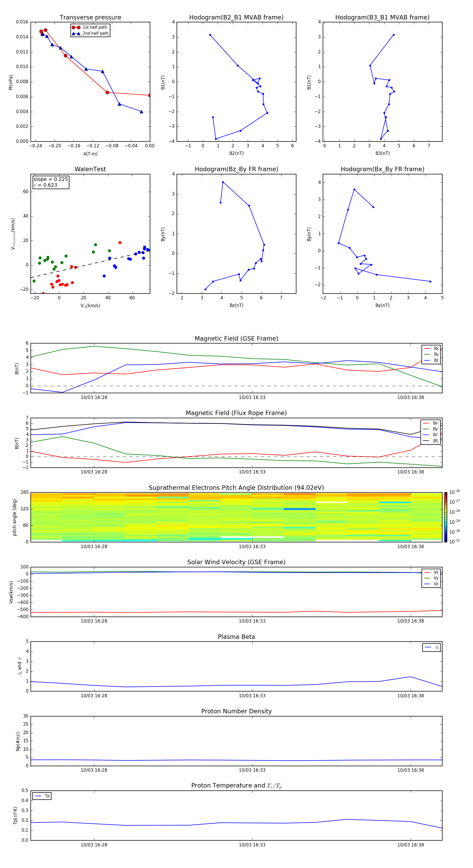Click the 'B2(nT)' x-axis label

pyautogui.click(x=236, y=153)
